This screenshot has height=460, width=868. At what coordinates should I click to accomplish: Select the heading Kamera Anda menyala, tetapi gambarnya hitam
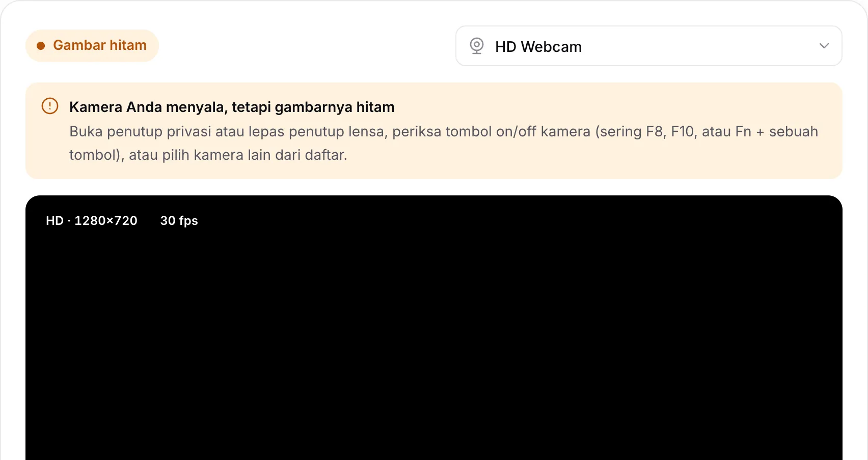tap(232, 107)
